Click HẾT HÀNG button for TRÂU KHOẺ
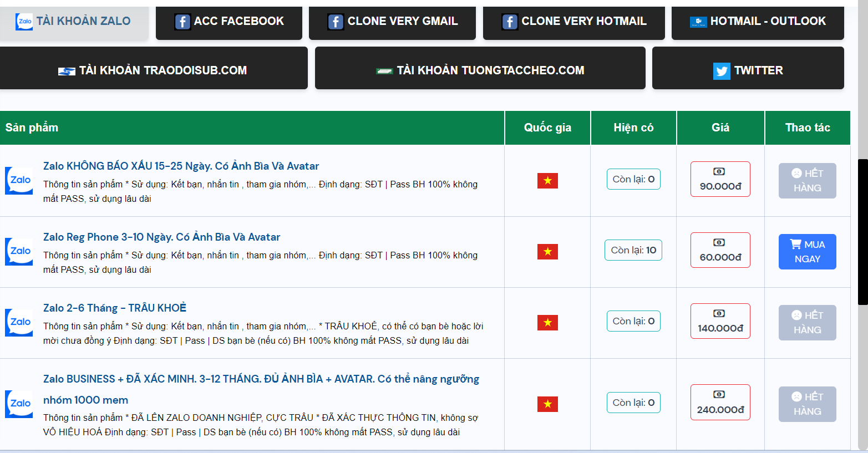Screen dimensions: 868x453 click(x=807, y=323)
